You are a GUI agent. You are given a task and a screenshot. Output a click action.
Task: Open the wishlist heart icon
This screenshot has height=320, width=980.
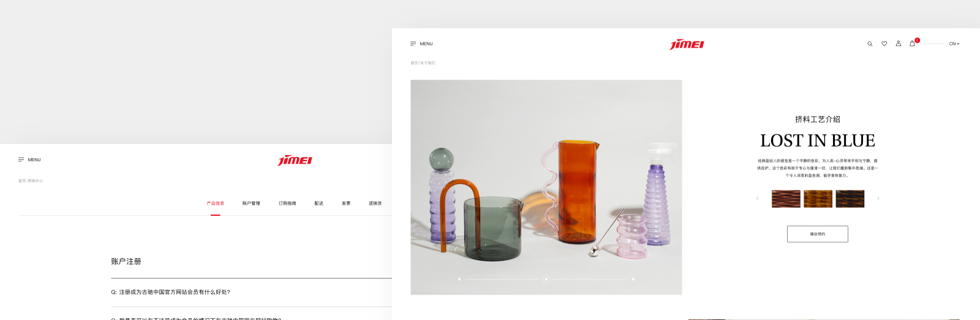(884, 44)
